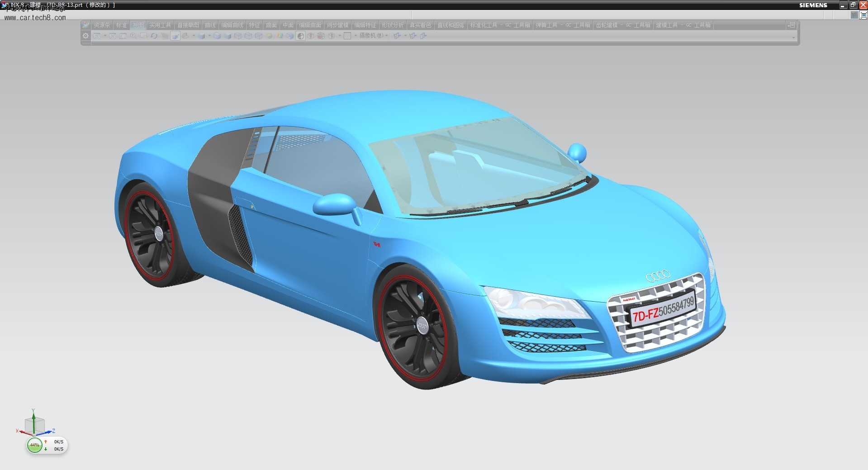This screenshot has height=470, width=868.
Task: Select the Rotate view tool
Action: 154,36
